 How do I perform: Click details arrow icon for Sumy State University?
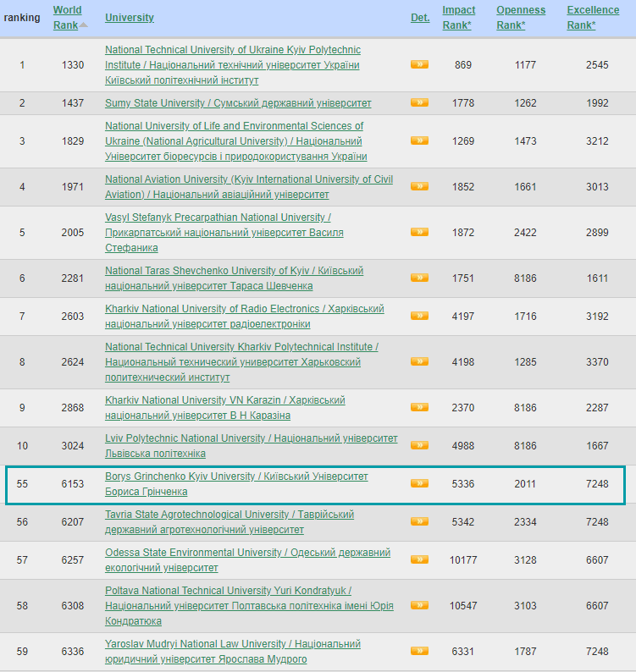[x=418, y=102]
